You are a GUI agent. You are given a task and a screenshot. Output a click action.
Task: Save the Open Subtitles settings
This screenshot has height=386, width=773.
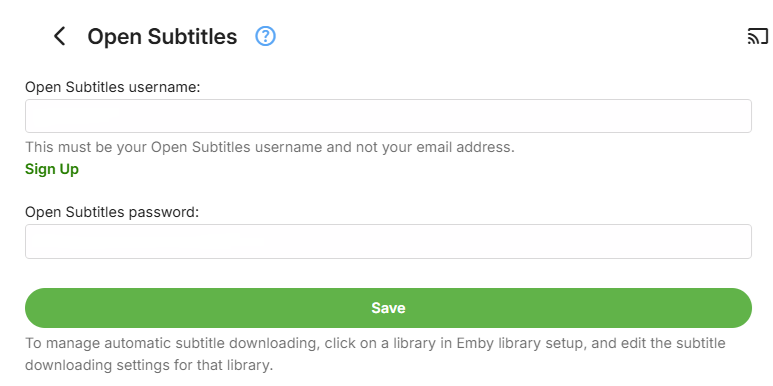click(x=388, y=308)
